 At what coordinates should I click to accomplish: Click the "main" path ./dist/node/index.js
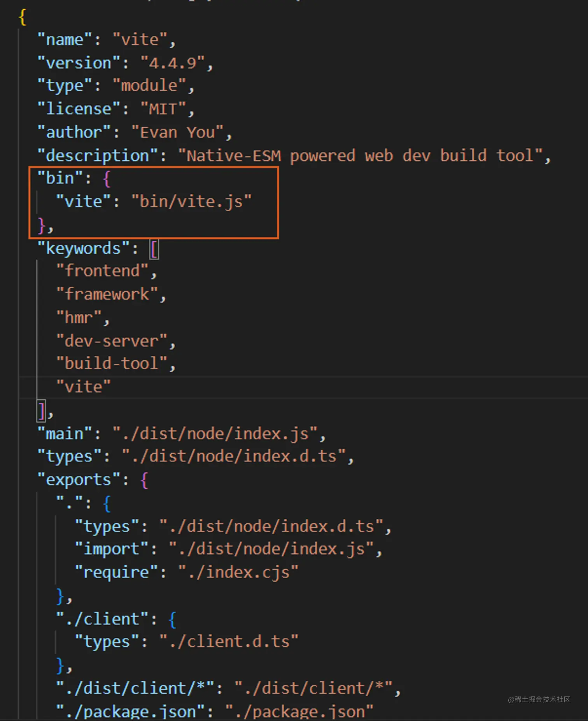(x=215, y=434)
